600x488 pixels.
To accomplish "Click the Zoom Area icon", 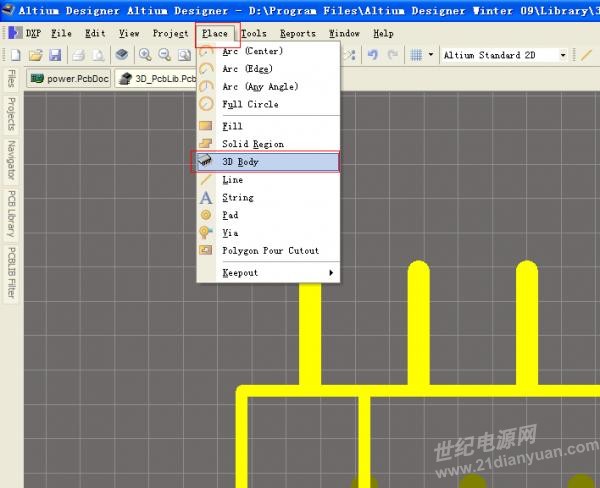I will click(x=184, y=55).
